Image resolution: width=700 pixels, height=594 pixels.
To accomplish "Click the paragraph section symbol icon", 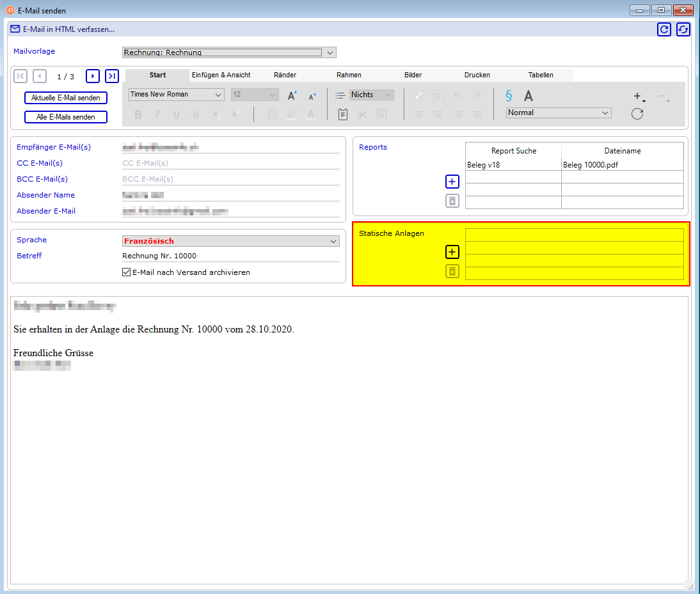I will pos(509,96).
